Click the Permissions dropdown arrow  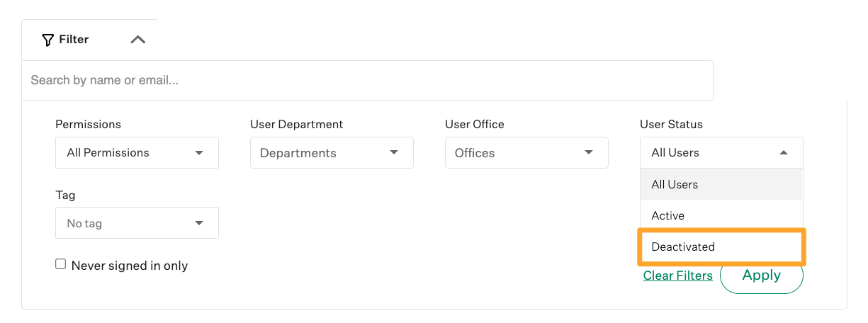tap(199, 152)
